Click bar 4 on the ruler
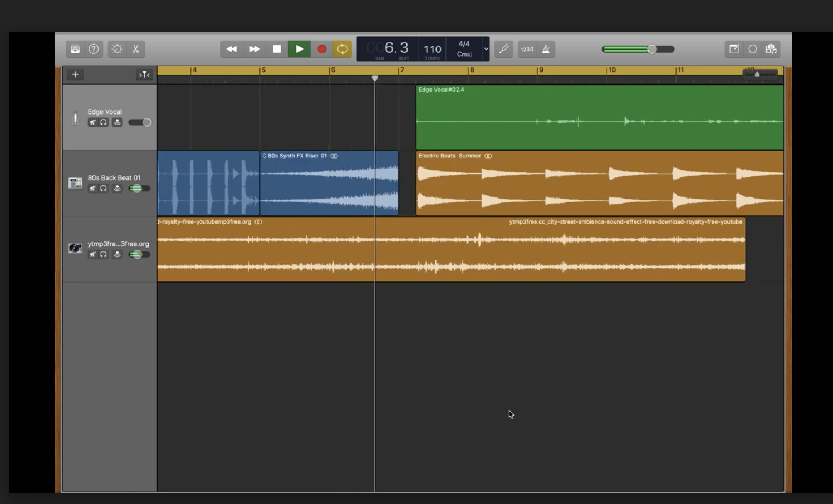 [x=194, y=70]
